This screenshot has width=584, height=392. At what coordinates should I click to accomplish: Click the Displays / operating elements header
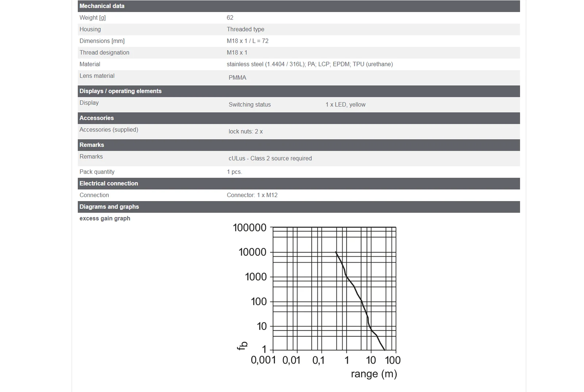(299, 91)
